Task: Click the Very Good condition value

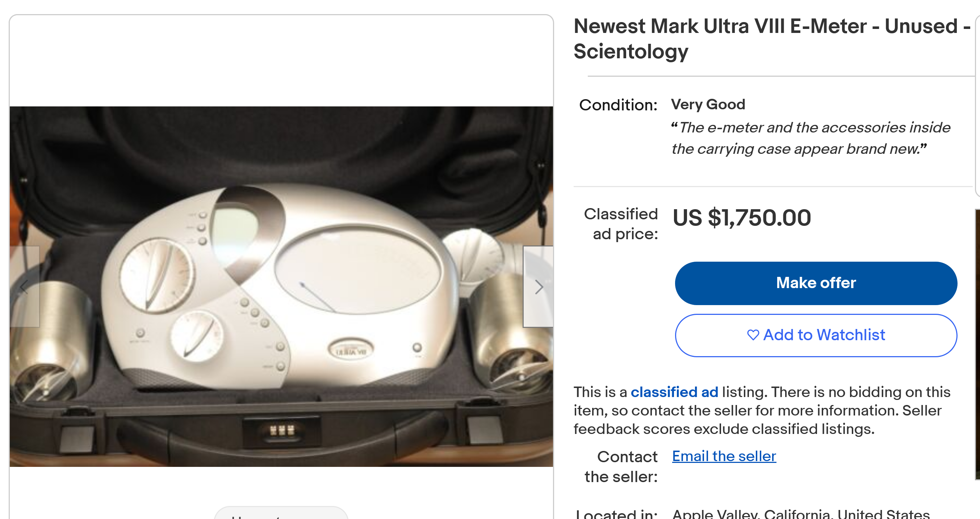Action: 708,104
